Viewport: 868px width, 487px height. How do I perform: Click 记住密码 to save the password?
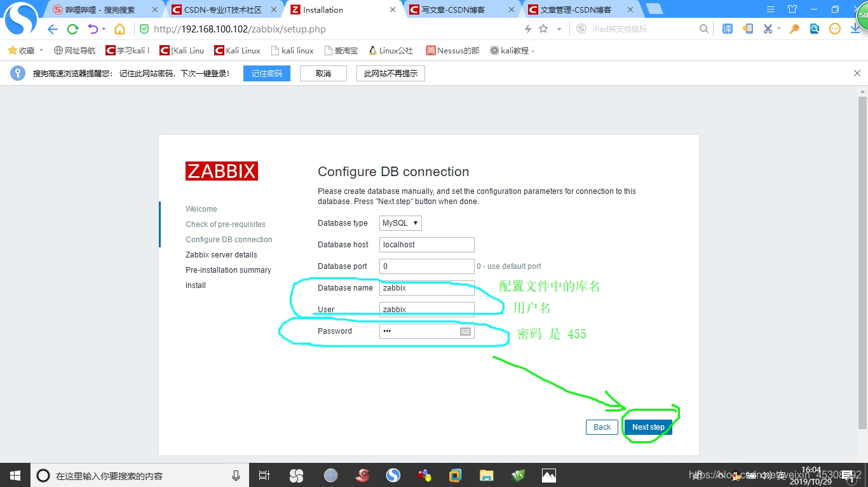click(267, 74)
